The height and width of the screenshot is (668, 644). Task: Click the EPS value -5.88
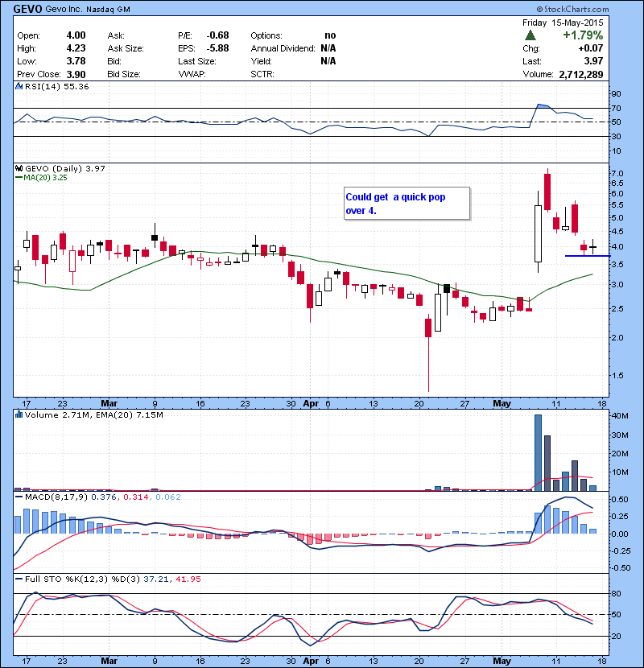[218, 48]
